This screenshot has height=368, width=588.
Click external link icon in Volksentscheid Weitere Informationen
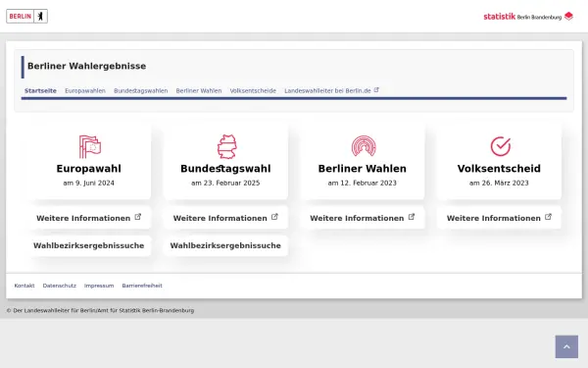pyautogui.click(x=548, y=217)
